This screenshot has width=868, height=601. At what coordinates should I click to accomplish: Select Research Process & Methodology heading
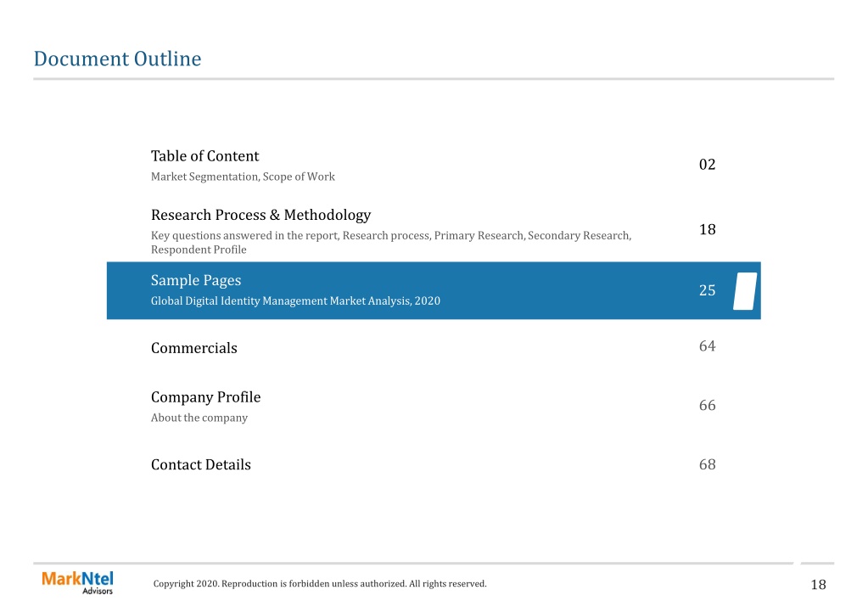[x=260, y=215]
